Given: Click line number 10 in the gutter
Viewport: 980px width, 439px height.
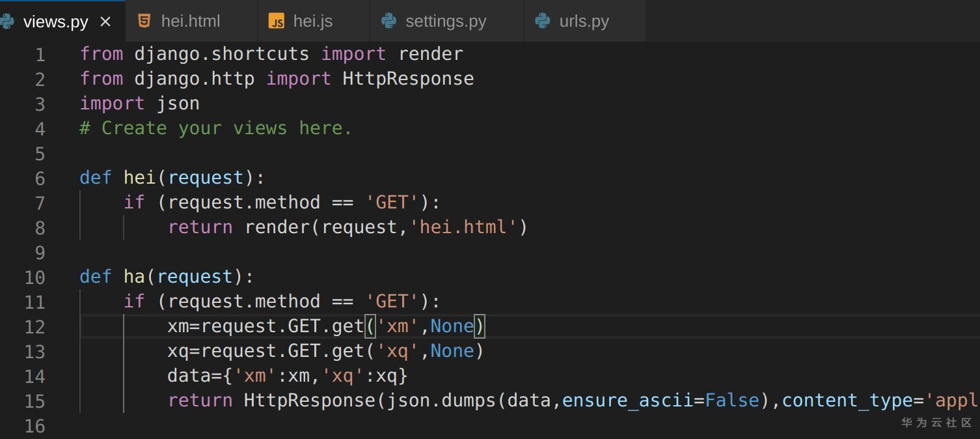Looking at the screenshot, I should pyautogui.click(x=35, y=277).
